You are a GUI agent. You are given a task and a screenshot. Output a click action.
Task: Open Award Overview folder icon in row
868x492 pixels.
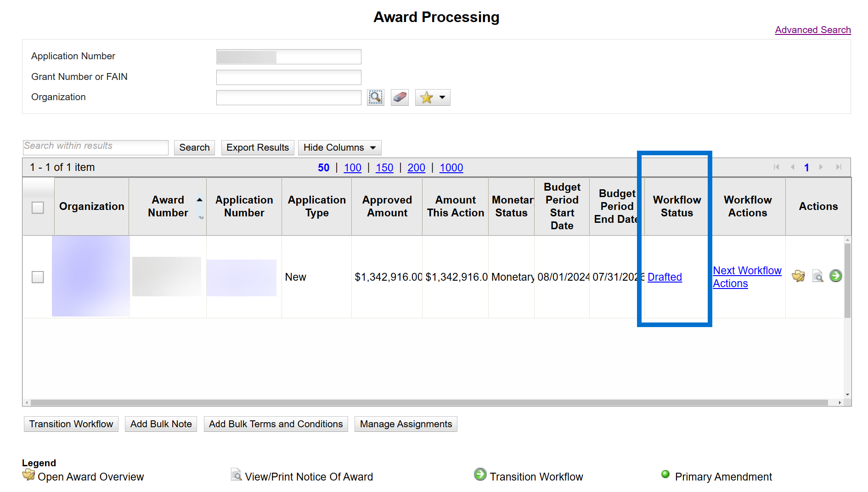pyautogui.click(x=798, y=276)
